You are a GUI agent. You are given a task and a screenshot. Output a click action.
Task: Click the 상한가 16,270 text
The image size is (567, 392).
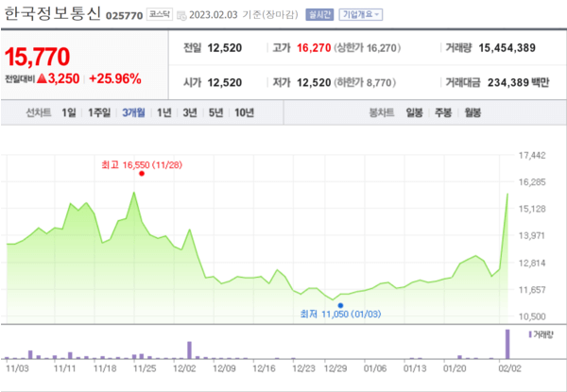[367, 48]
